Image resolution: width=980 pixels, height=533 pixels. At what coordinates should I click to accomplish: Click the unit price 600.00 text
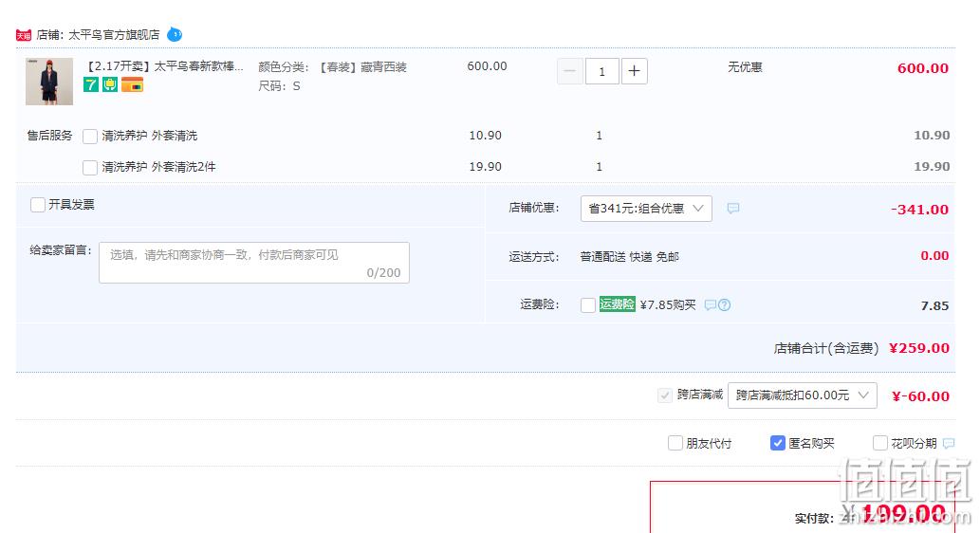(x=487, y=66)
